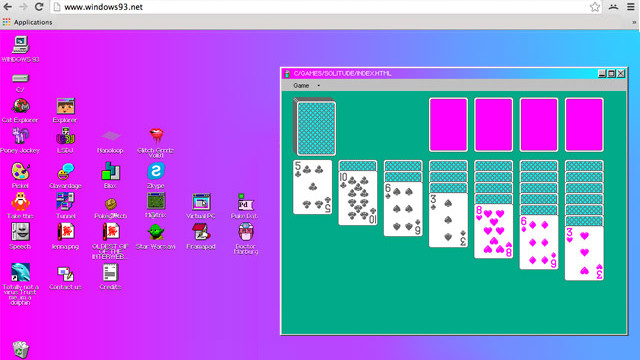This screenshot has width=640, height=360.
Task: Select the 5 of clubs card
Action: 313,187
